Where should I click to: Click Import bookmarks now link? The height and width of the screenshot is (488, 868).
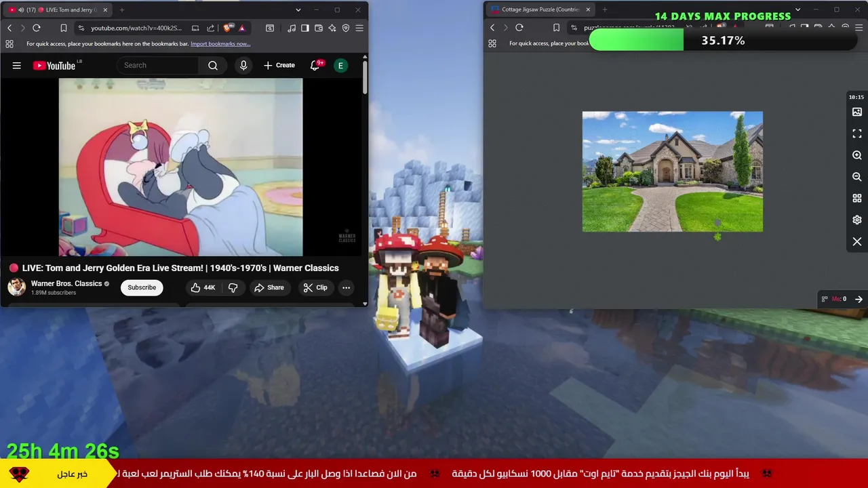220,44
